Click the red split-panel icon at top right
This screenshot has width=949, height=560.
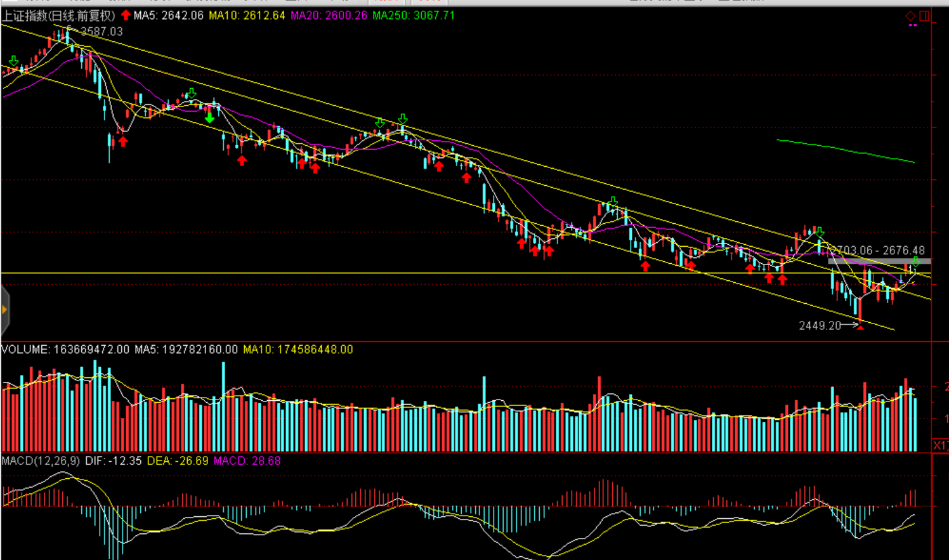924,16
